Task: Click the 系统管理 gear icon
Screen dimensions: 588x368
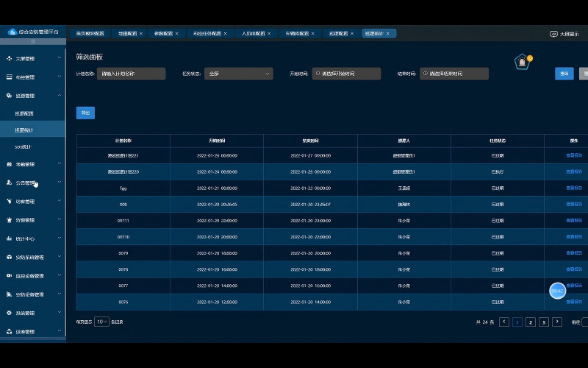Action: [x=9, y=313]
